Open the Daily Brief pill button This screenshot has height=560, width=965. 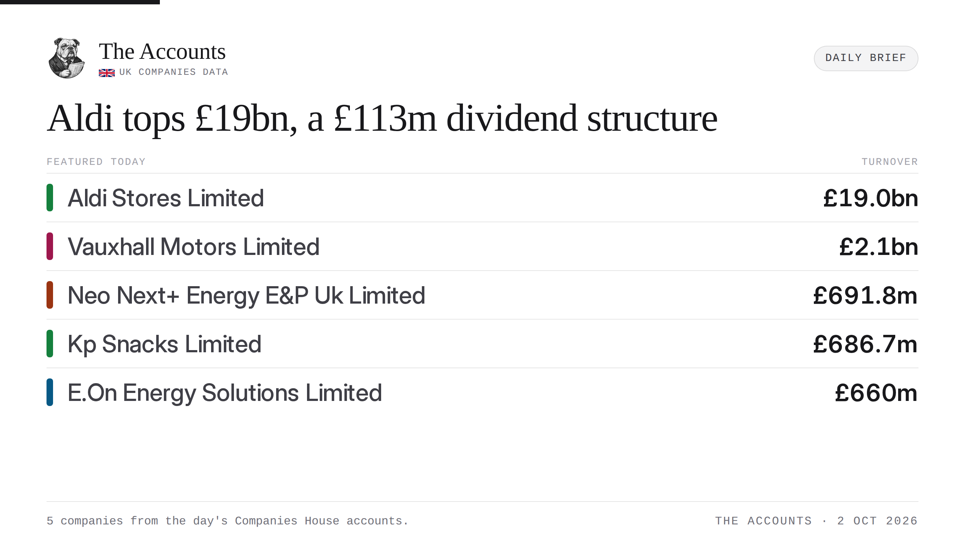(866, 58)
